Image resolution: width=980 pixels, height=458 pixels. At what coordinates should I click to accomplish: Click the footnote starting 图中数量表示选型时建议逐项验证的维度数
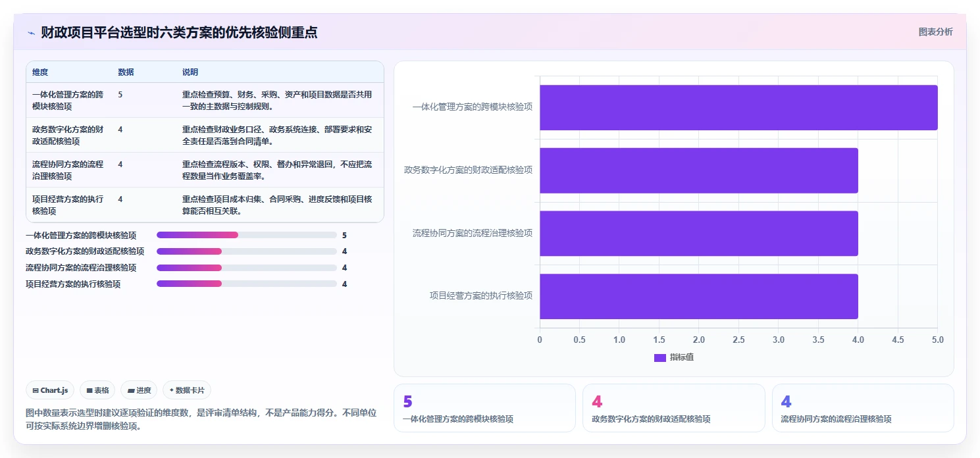[x=201, y=419]
